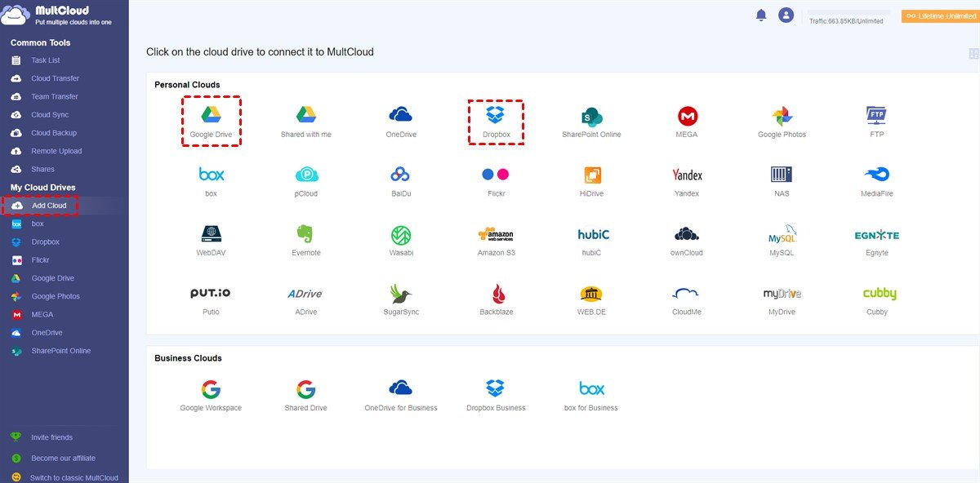Connect SugarSync cloud

(x=401, y=300)
